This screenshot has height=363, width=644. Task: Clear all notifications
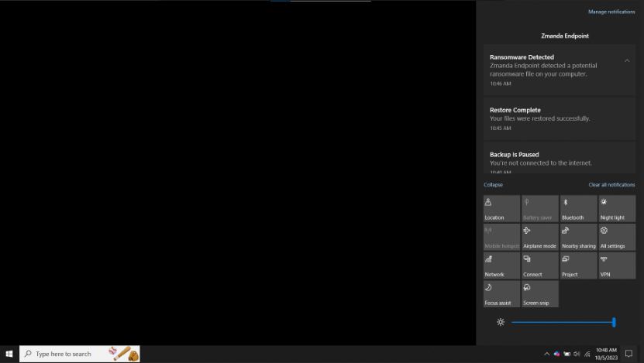point(611,185)
